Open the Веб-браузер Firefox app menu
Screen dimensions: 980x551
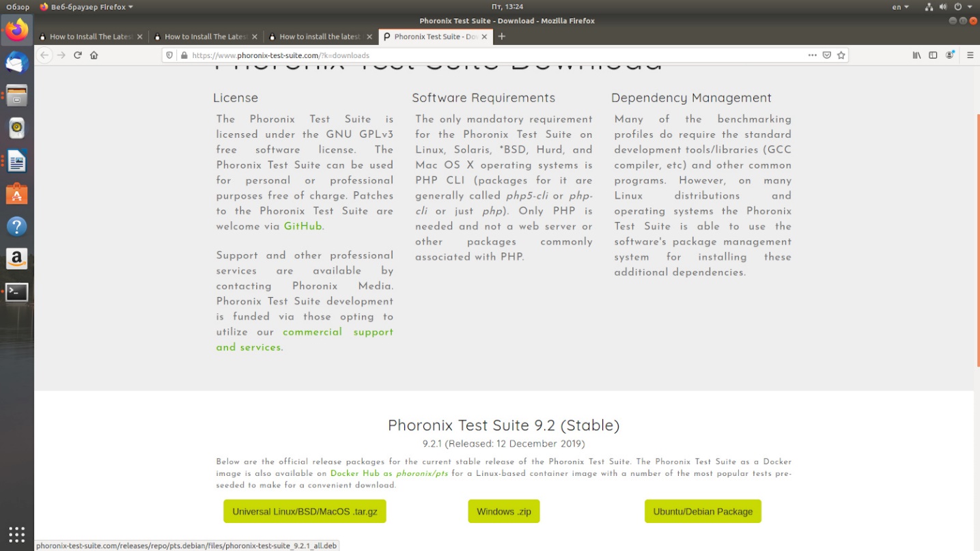87,7
